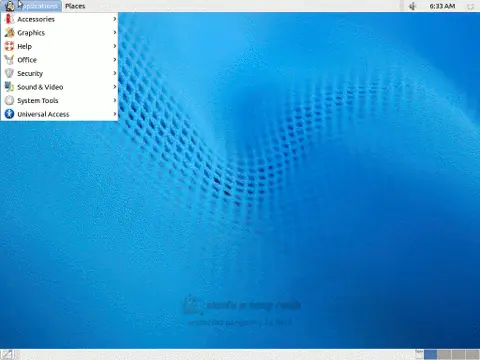Switch to the fourth workspace
This screenshot has width=480, height=360.
[x=472, y=354]
